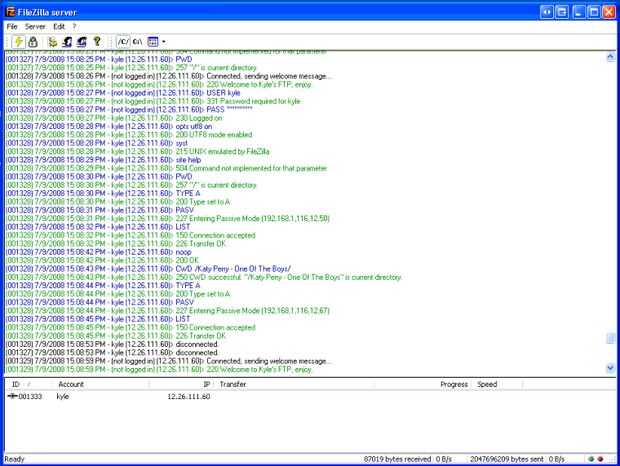Expand the sorting dropdown arrow in toolbar
The image size is (620, 466).
click(x=164, y=42)
